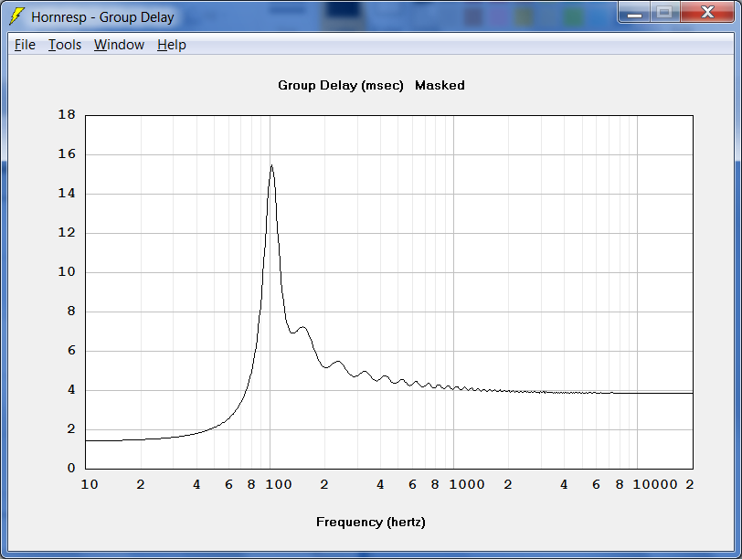Click the Frequency (hertz) axis label

pos(371,523)
